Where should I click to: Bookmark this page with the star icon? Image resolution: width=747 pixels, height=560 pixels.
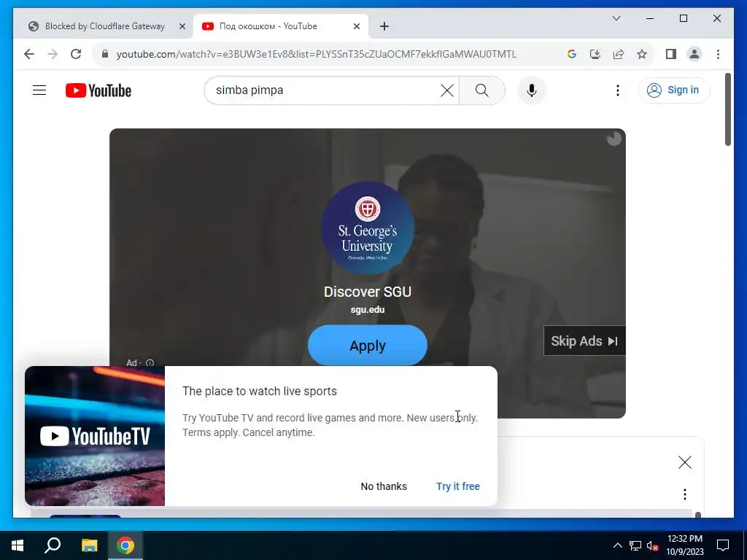click(x=642, y=54)
